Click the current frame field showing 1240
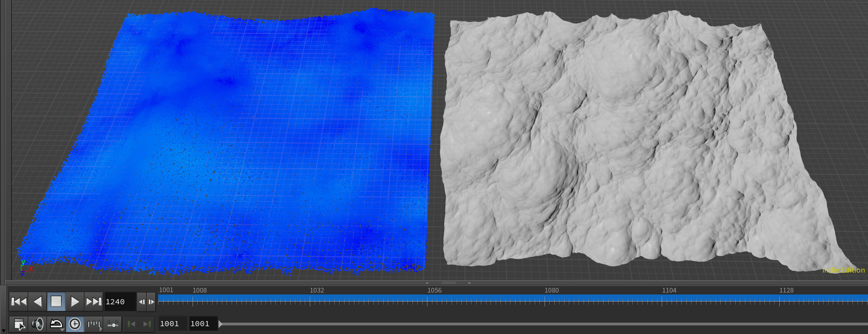 tap(119, 302)
